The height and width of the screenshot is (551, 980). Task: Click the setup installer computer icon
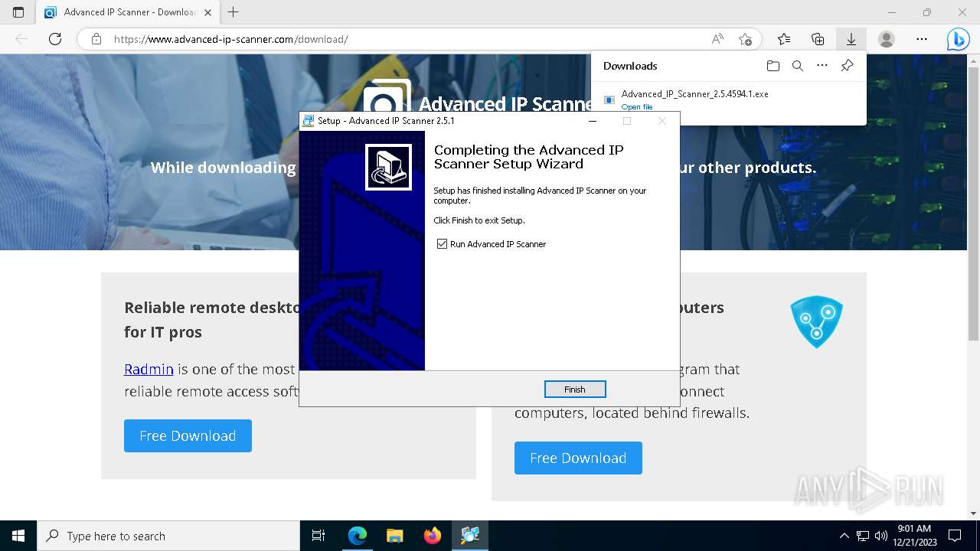tap(389, 167)
